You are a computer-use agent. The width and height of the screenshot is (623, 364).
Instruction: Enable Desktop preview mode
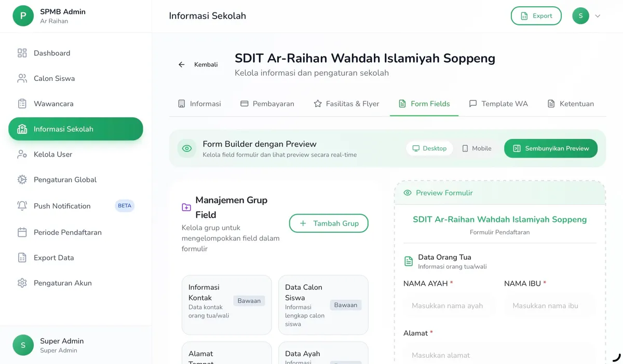click(429, 148)
